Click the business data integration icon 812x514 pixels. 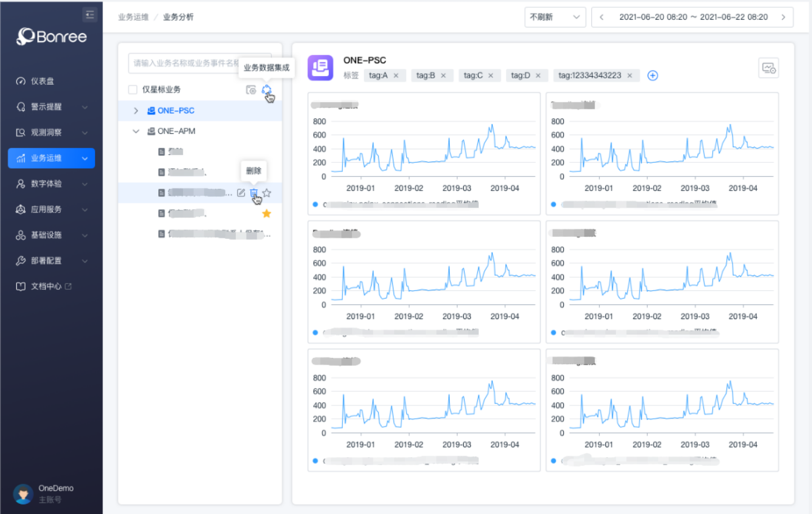click(266, 90)
